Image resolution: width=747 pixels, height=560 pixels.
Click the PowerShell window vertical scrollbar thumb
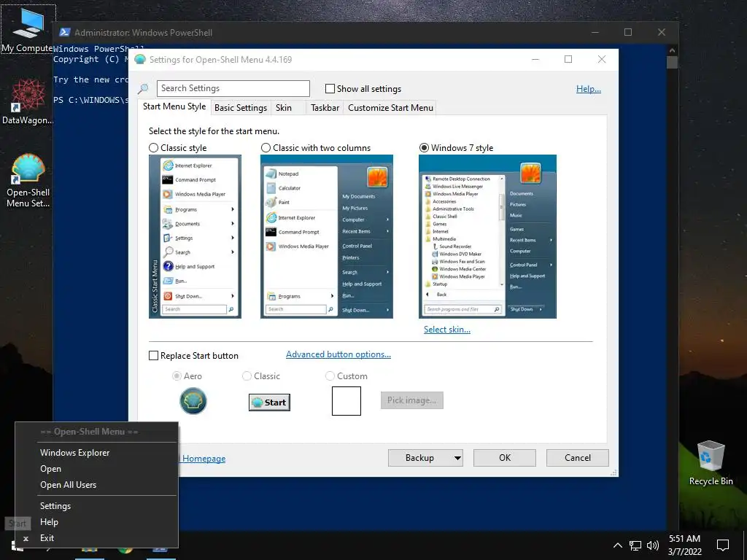pos(672,63)
